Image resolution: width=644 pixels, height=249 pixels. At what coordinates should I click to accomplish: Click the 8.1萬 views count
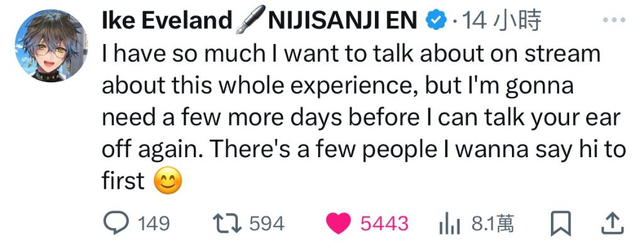click(492, 224)
